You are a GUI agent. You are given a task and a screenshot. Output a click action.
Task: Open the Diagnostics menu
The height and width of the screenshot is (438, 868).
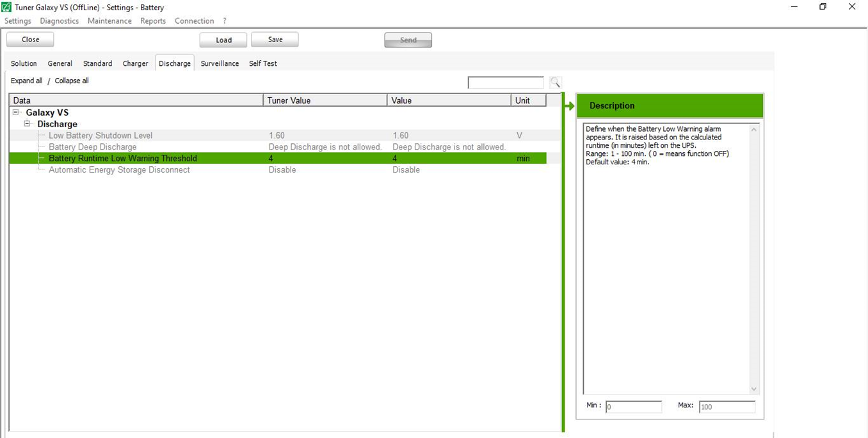[x=60, y=21]
